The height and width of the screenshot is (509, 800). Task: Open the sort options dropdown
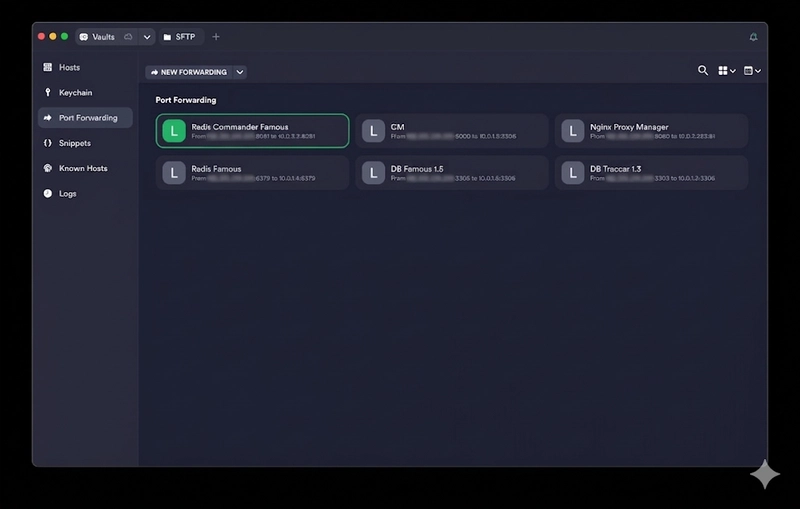click(x=752, y=71)
